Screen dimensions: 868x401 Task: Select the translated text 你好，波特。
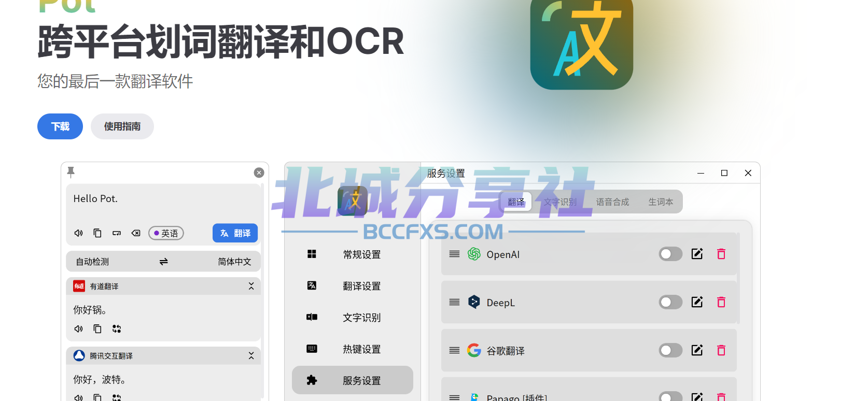pyautogui.click(x=100, y=379)
